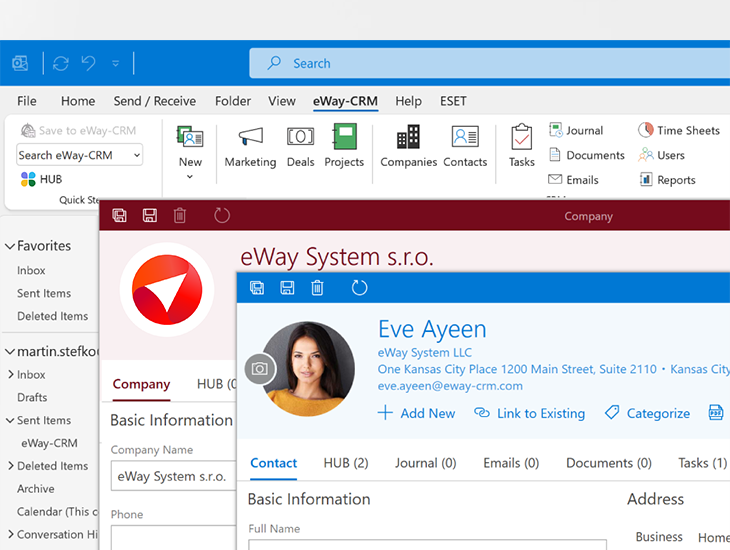Collapse the Favorites folder group
This screenshot has height=550, width=730.
coord(10,246)
